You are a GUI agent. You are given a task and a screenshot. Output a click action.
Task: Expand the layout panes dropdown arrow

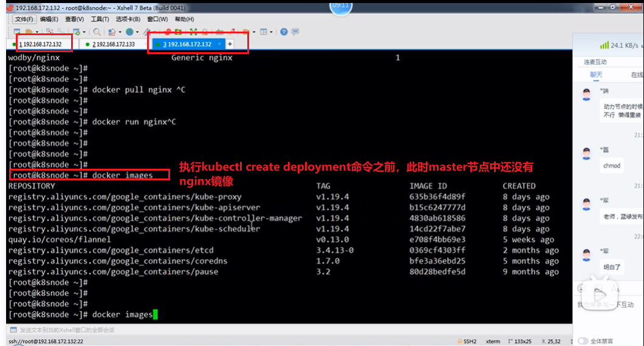[x=271, y=32]
